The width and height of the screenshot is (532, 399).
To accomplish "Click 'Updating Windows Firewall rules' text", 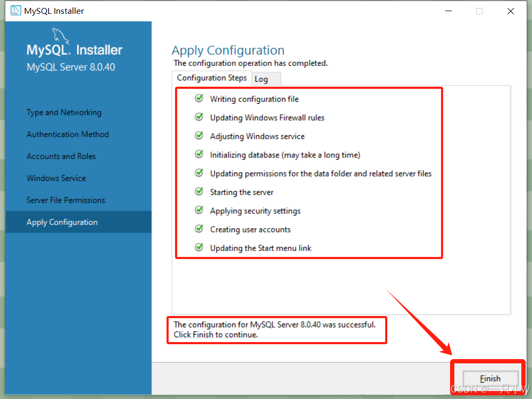I will tap(268, 118).
